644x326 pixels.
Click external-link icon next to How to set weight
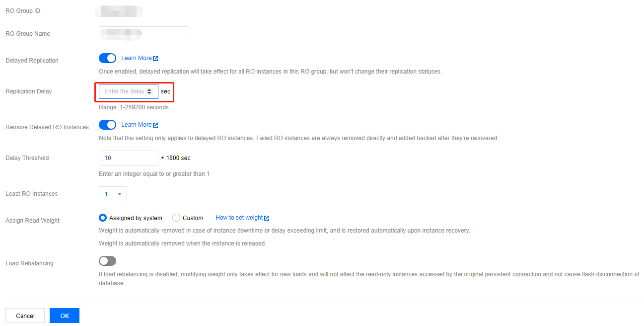pos(267,218)
